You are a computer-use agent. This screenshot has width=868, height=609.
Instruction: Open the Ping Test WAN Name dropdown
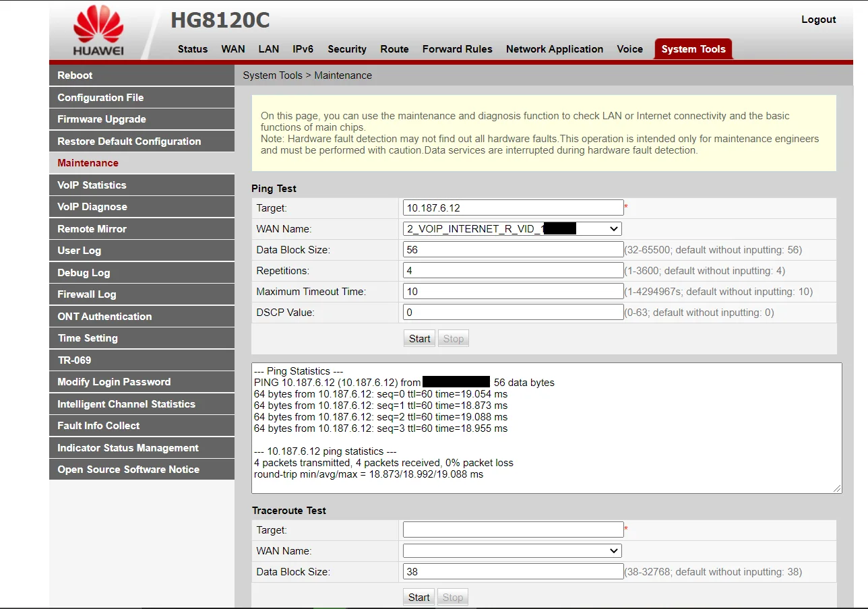point(512,229)
